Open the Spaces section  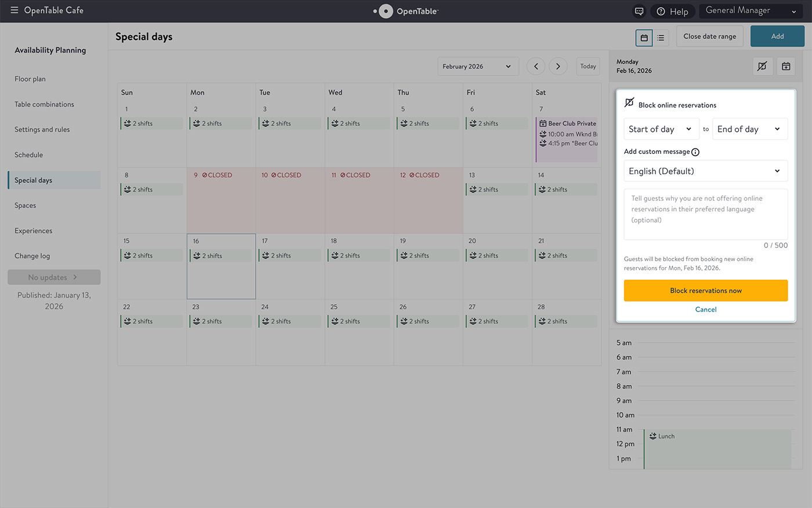click(25, 206)
